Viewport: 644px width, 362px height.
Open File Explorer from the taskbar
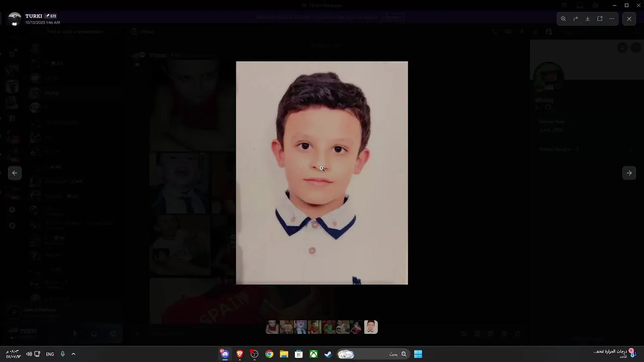click(x=284, y=354)
